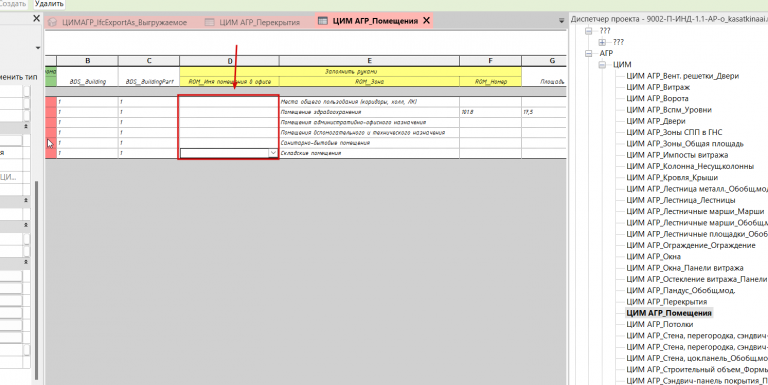This screenshot has height=385, width=768.
Task: Expand the nested ??? node
Action: tap(602, 43)
